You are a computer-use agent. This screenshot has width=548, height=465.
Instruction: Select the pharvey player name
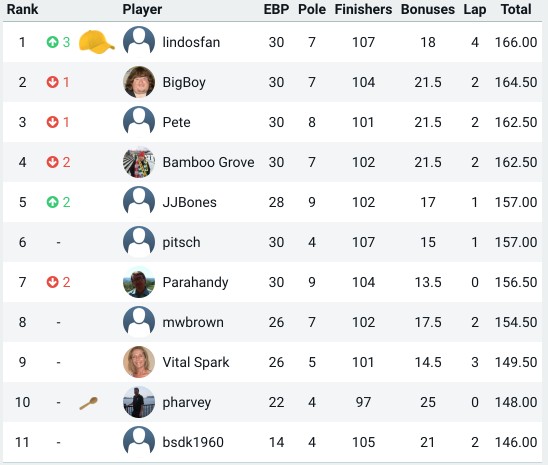187,402
